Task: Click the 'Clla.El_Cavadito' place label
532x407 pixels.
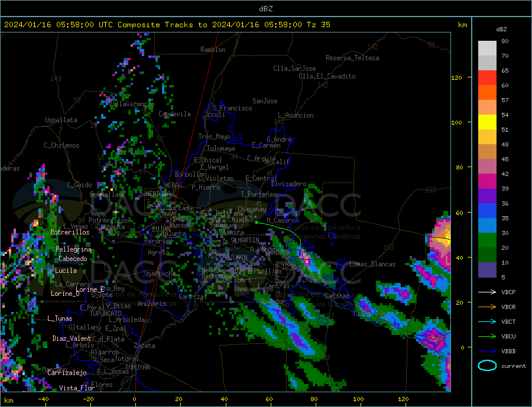Action: (x=327, y=76)
